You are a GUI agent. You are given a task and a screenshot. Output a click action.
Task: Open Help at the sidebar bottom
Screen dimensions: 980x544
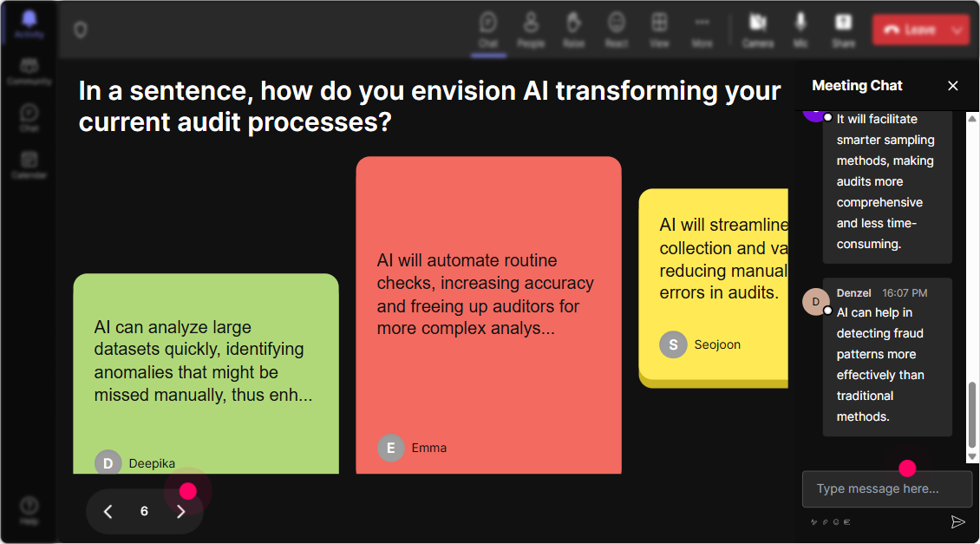[29, 510]
